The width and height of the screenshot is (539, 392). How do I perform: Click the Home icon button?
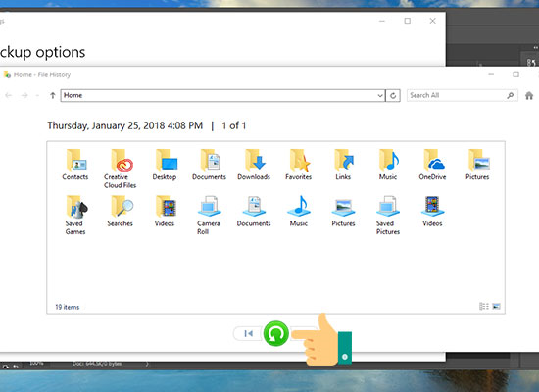529,96
